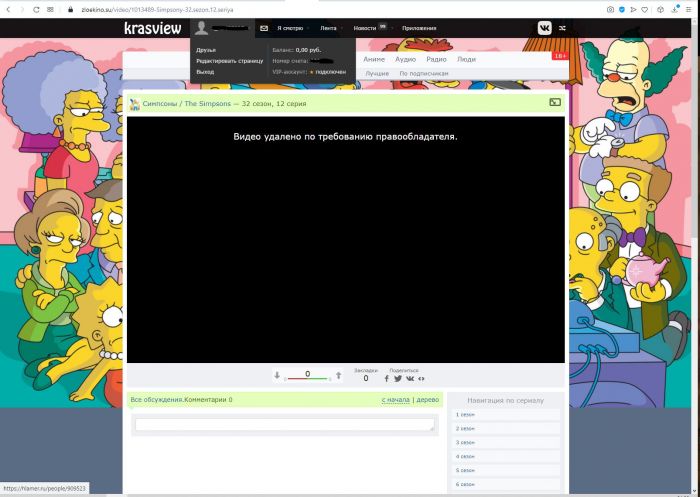
Task: Expand the Я смотрю dropdown menu
Action: (292, 28)
